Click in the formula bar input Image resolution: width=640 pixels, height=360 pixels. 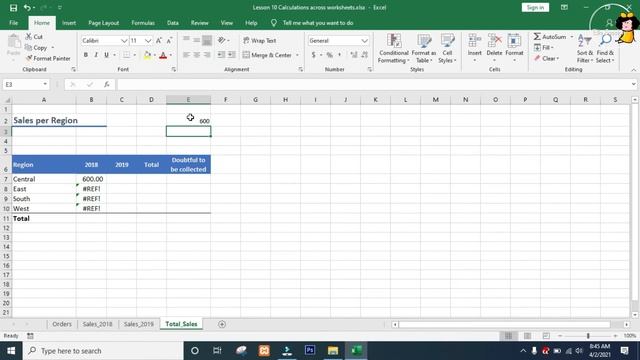pos(373,84)
